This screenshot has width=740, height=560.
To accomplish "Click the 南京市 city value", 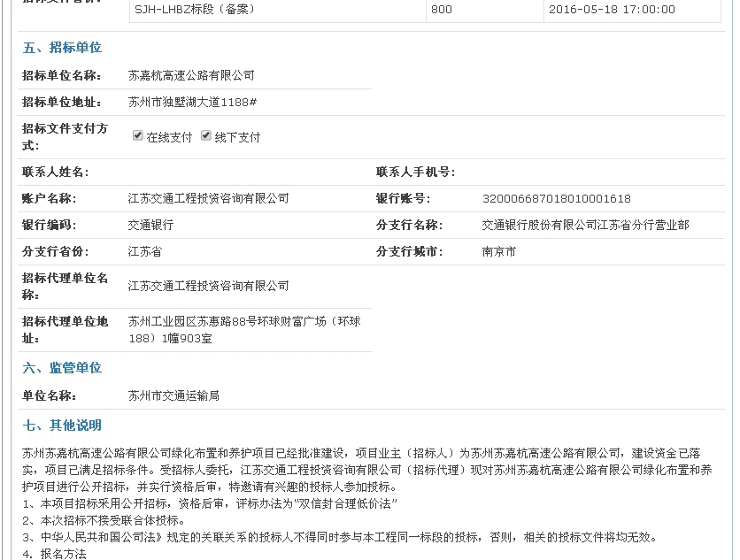I will 499,251.
